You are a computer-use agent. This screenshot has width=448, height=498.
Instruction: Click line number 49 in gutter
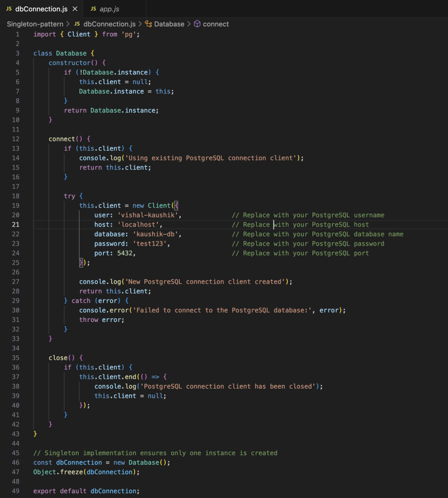click(16, 491)
